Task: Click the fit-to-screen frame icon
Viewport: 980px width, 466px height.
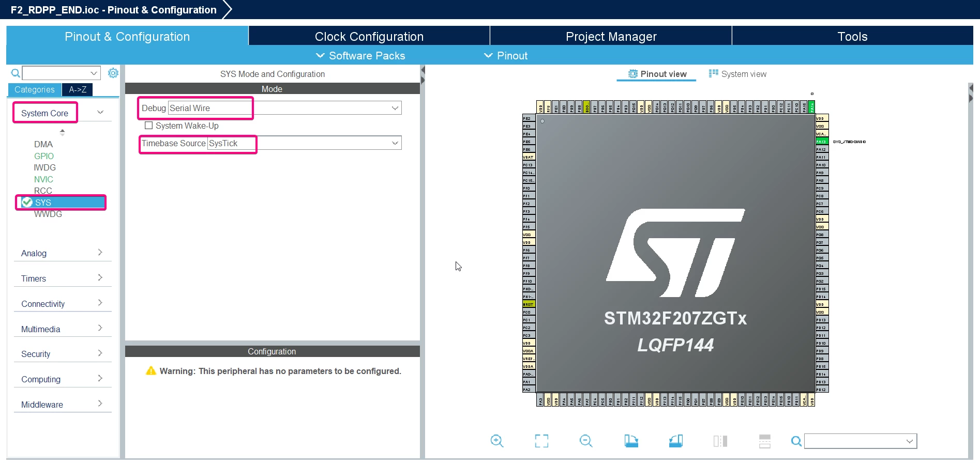Action: [x=541, y=441]
